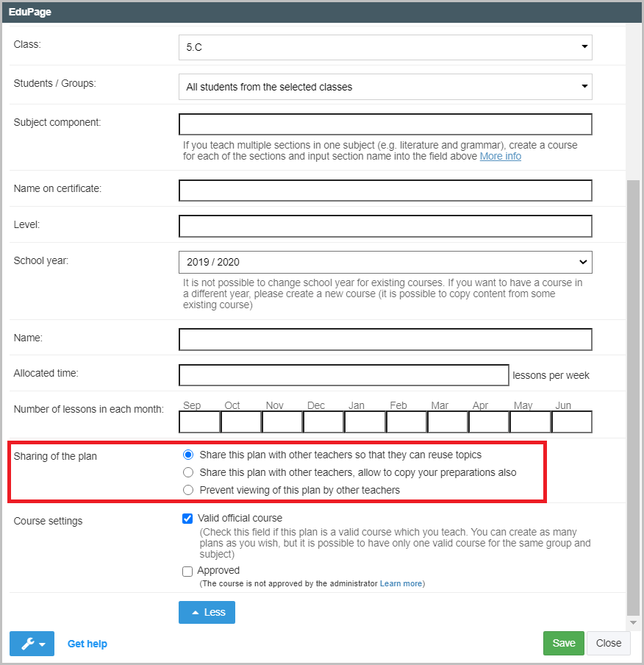Viewport: 644px width, 665px height.
Task: Follow the More info link
Action: 500,157
